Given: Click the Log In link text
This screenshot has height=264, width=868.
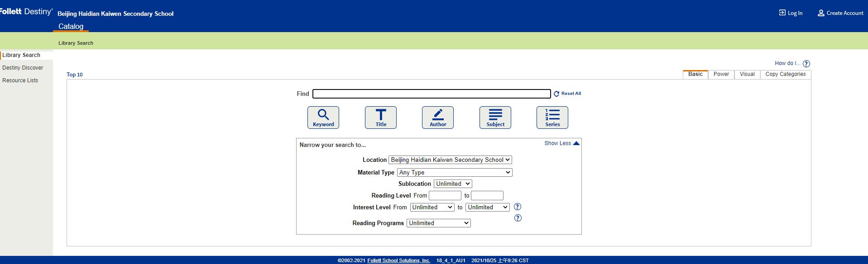Looking at the screenshot, I should tap(795, 13).
